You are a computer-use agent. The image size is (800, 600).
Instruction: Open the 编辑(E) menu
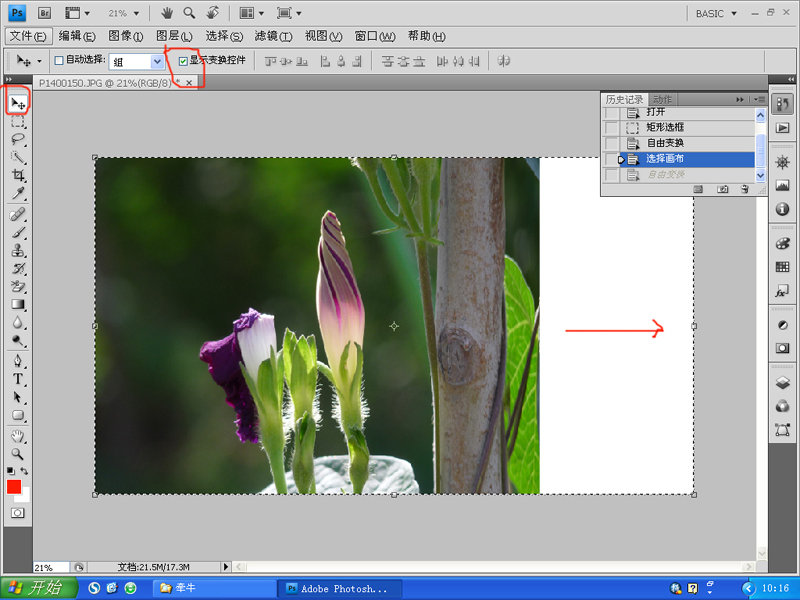click(x=77, y=36)
